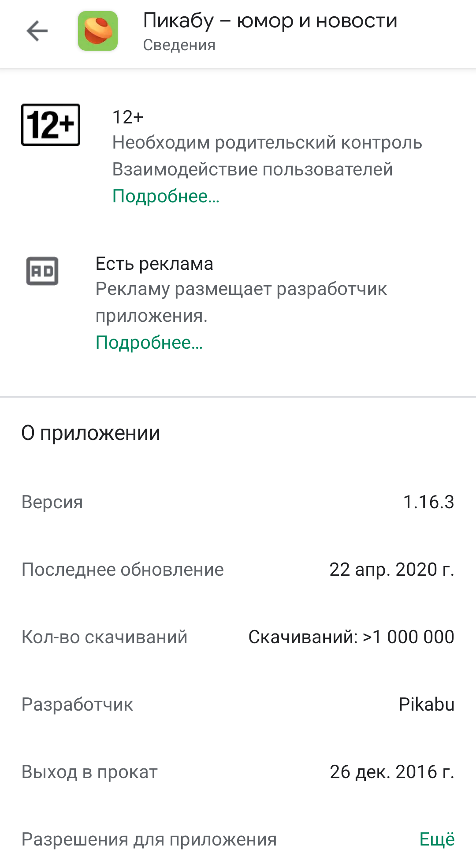Tap the back arrow icon

pos(37,31)
